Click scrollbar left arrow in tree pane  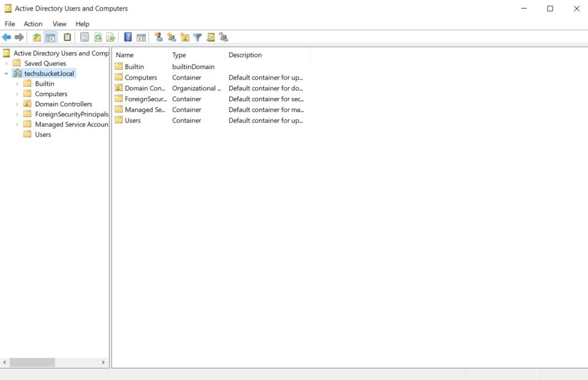[x=4, y=362]
